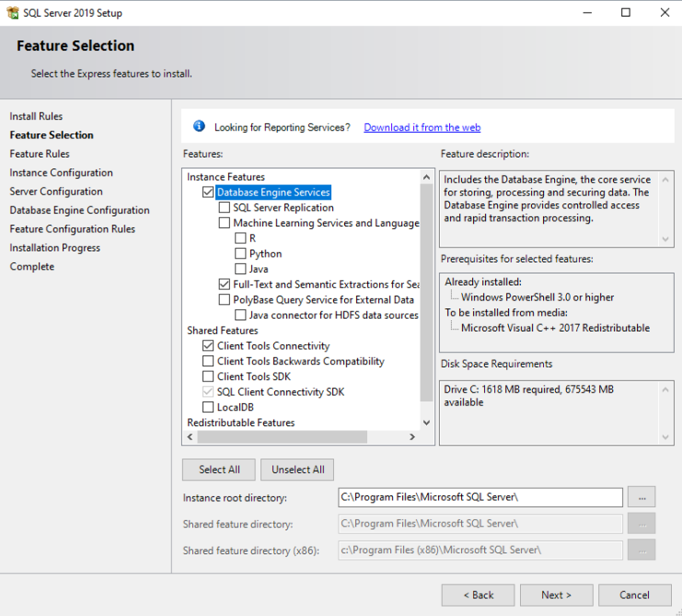The image size is (682, 616).
Task: Click the features list horizontal scrollbar thumb
Action: coord(283,436)
